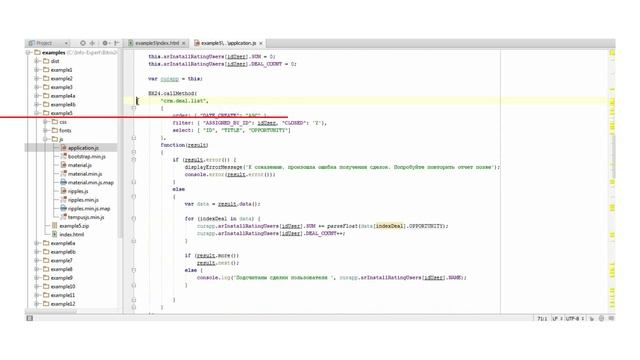Image resolution: width=640 pixels, height=360 pixels.
Task: Select the example6b folder
Action: (x=63, y=252)
